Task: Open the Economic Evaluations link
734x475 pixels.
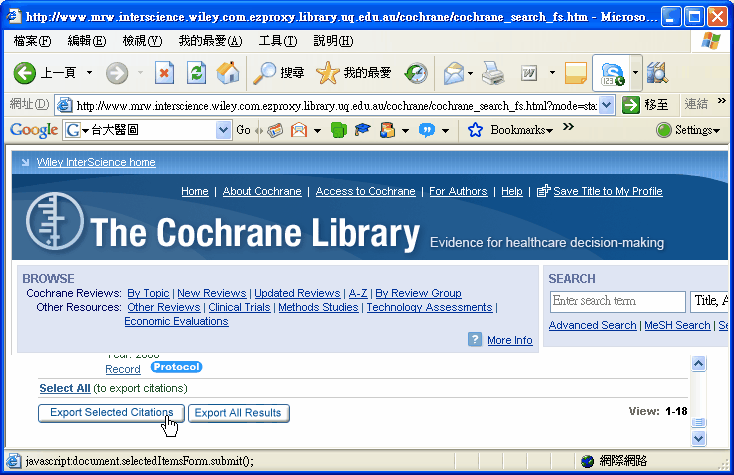Action: point(176,321)
